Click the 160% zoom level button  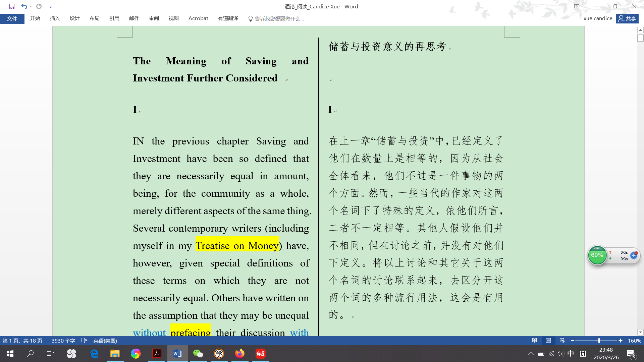[x=634, y=341]
